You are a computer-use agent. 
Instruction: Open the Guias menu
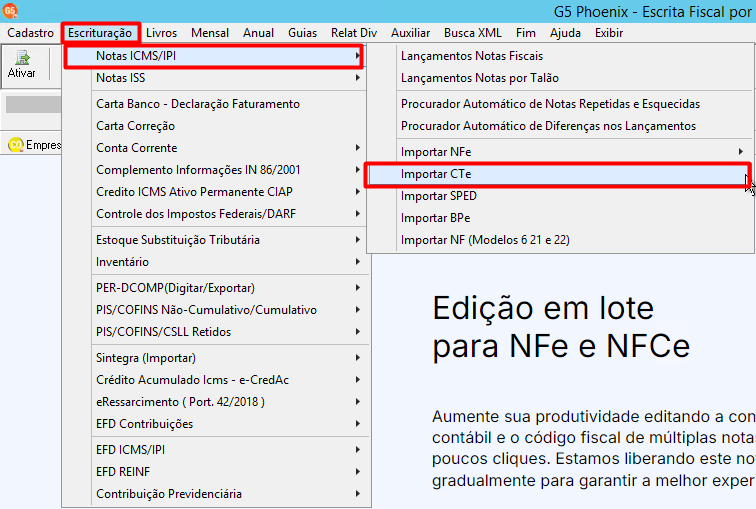(302, 33)
